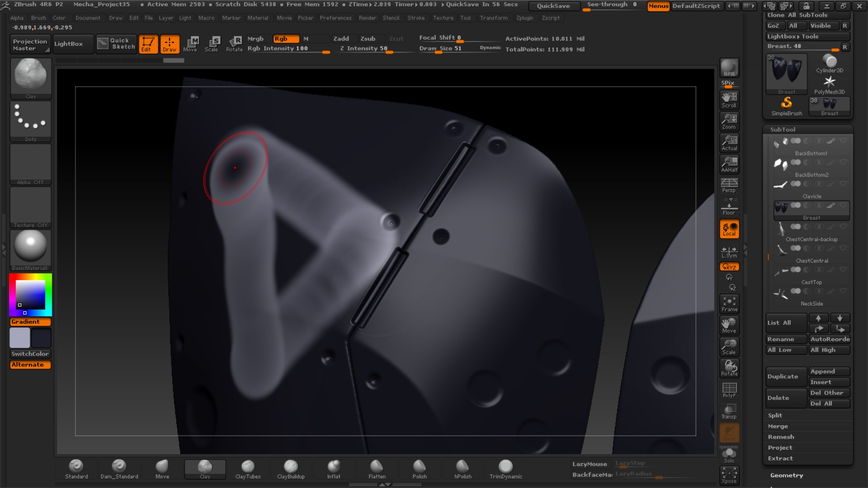Toggle Local transformations button
This screenshot has height=488, width=868.
(x=729, y=229)
